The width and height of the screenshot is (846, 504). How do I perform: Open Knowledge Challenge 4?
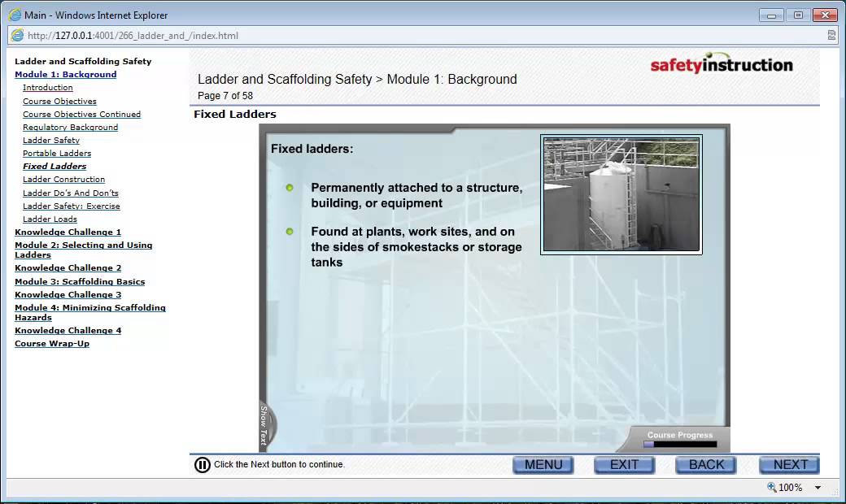click(x=68, y=330)
